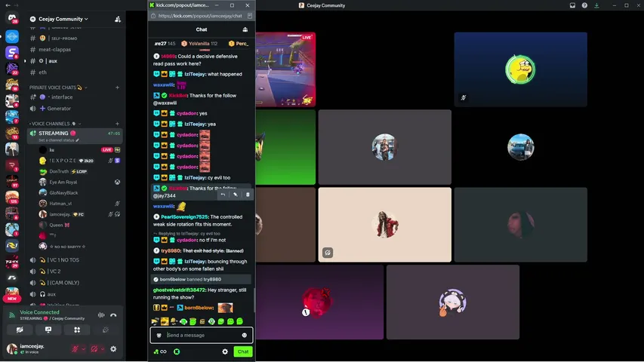Viewport: 644px width, 362px height.
Task: Select the white-haired anime avatar video tile
Action: coord(452,302)
